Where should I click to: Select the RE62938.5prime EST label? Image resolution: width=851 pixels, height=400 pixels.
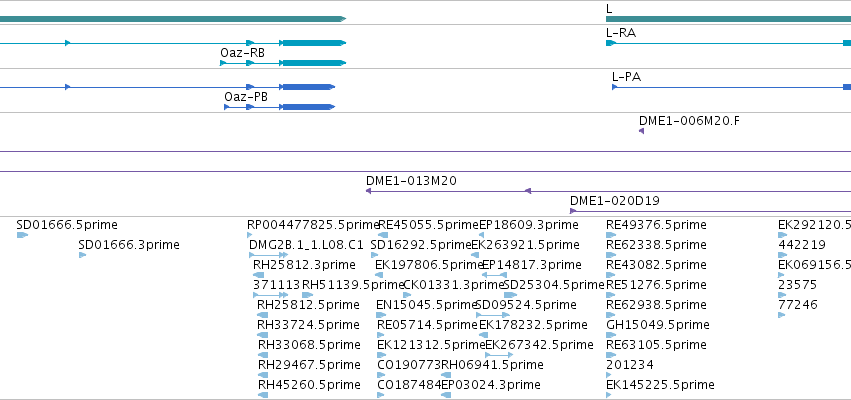tap(656, 304)
